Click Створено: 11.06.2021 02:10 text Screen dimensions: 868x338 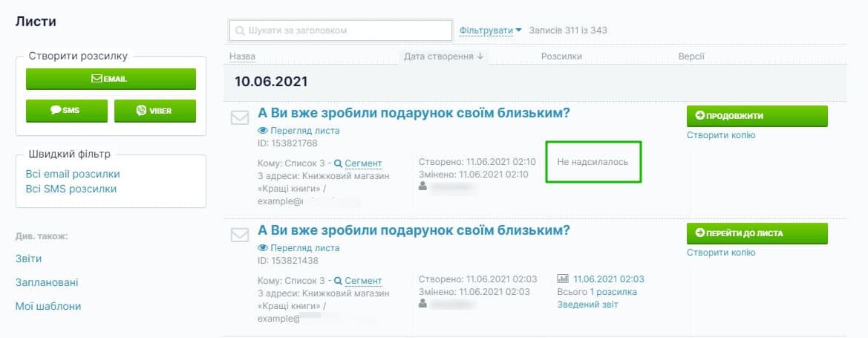[477, 162]
